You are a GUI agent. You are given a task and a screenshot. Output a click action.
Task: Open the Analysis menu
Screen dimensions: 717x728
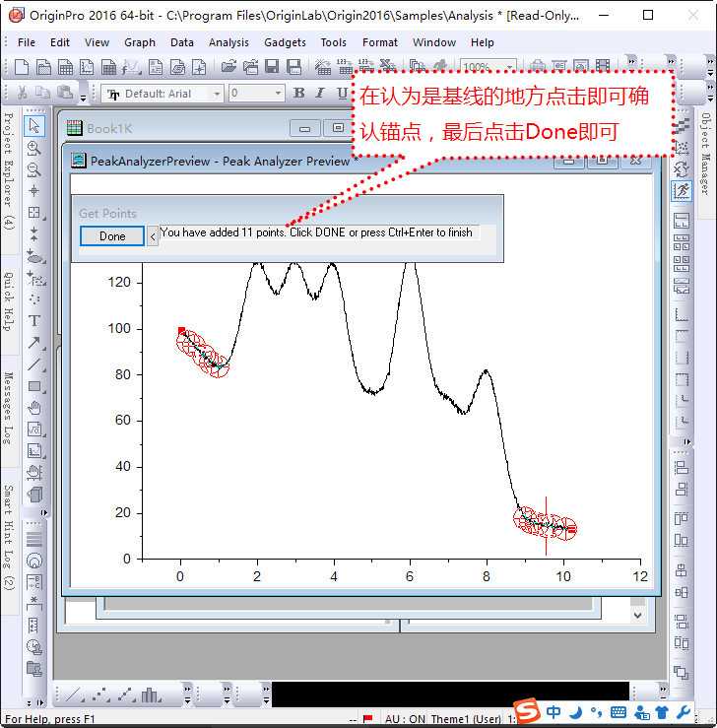click(228, 42)
